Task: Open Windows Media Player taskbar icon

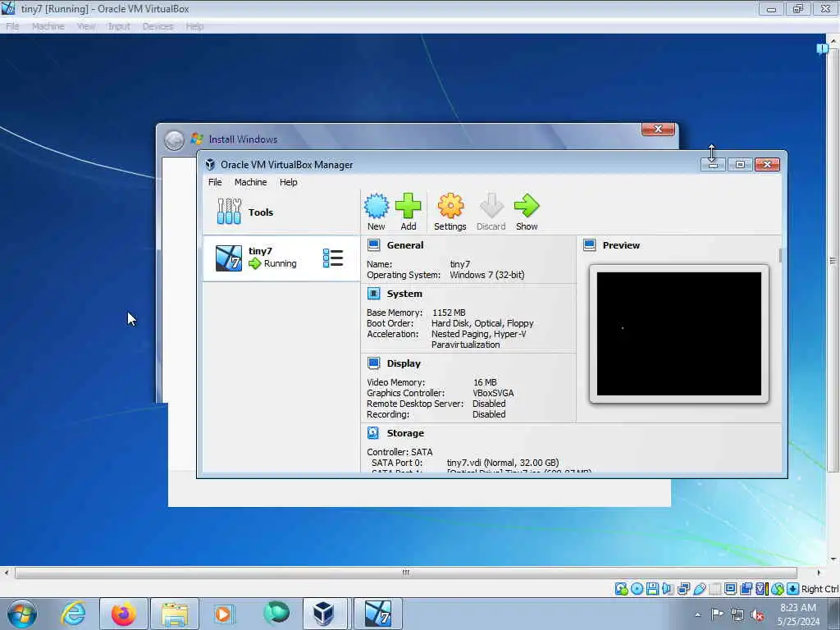Action: pos(222,614)
